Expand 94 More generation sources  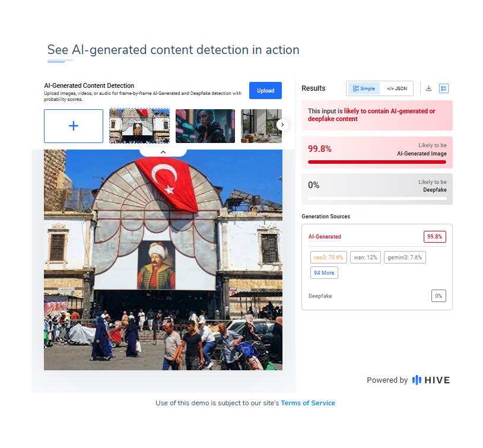[324, 273]
